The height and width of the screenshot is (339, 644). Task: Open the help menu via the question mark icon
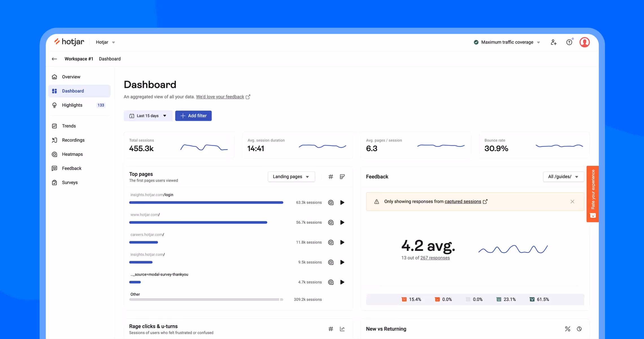[x=569, y=42]
